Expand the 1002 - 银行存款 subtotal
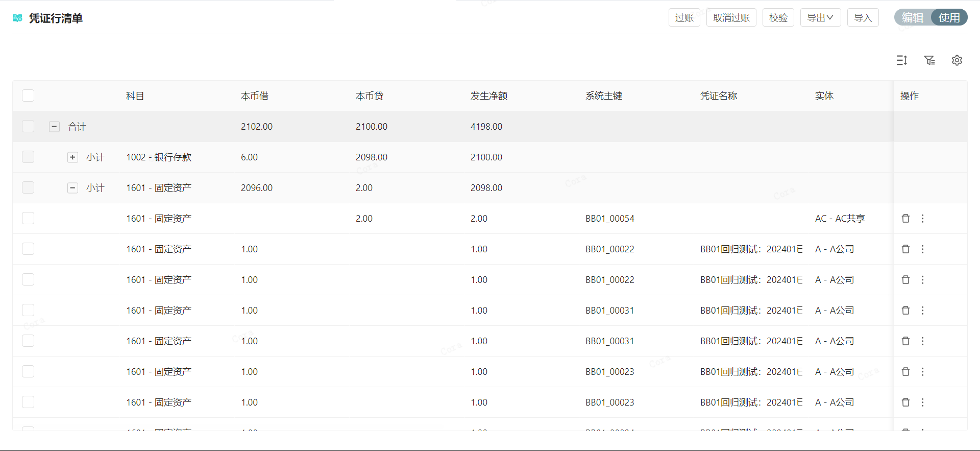Screen dimensions: 980x451 coord(72,157)
